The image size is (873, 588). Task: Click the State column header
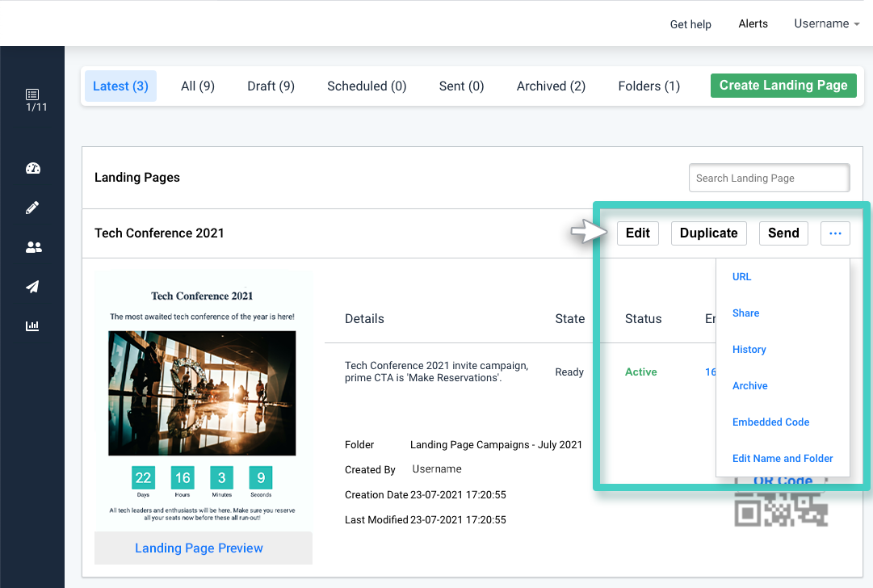[x=569, y=318]
